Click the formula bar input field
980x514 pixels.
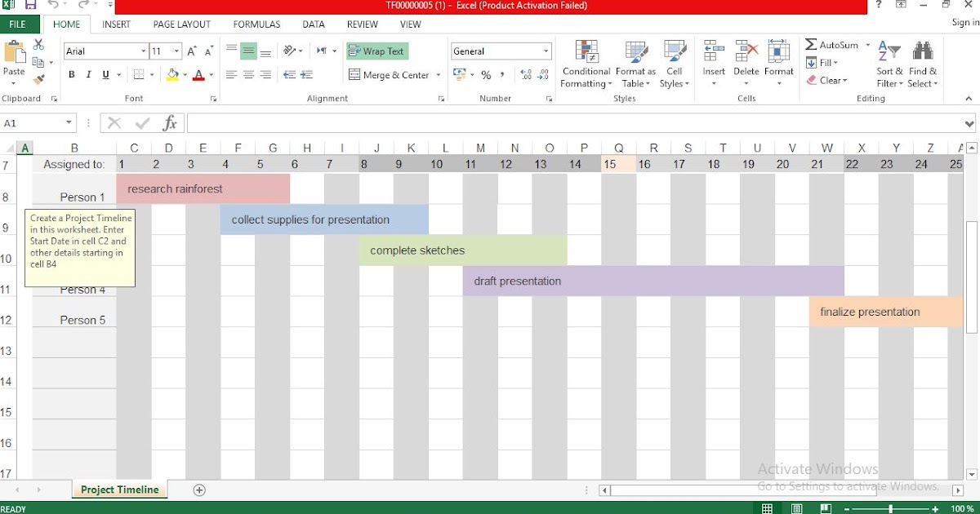[x=574, y=123]
